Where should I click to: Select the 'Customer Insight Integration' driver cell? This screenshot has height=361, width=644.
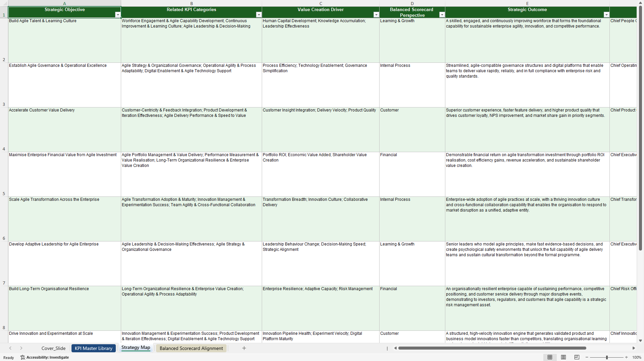(x=320, y=130)
